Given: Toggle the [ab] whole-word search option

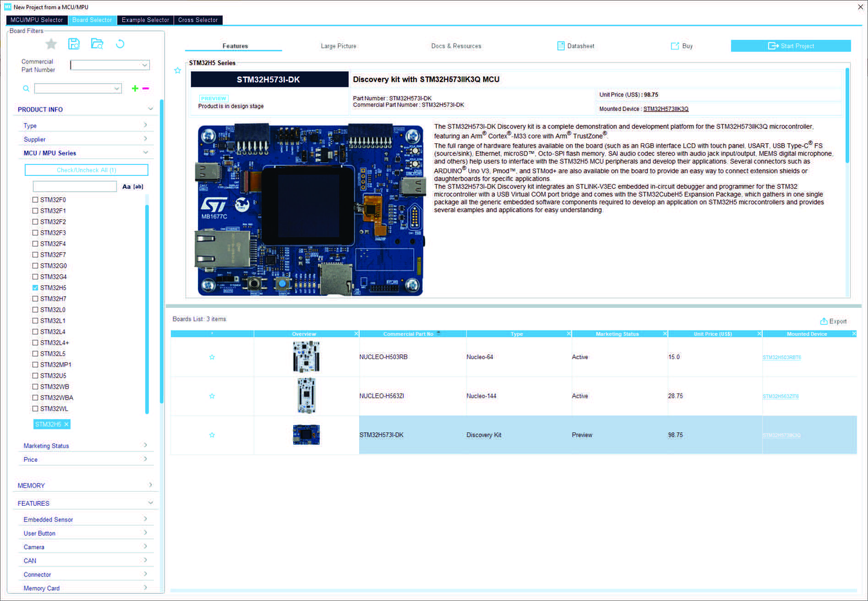Looking at the screenshot, I should pos(138,187).
